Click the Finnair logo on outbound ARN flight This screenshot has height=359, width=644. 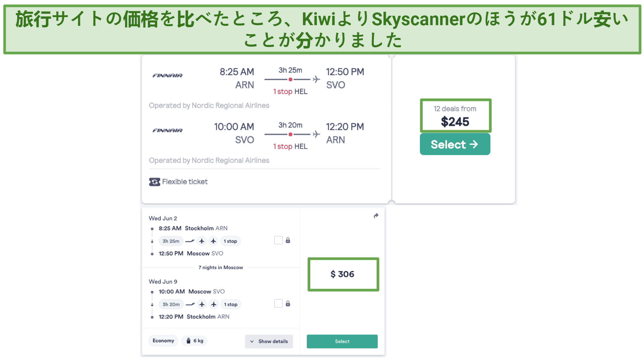[167, 75]
